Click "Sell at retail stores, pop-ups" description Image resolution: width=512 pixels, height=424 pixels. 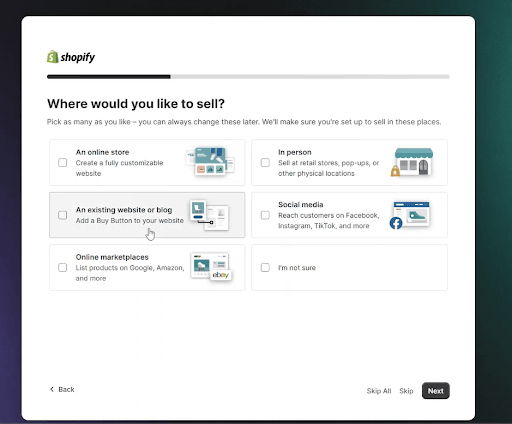click(329, 168)
